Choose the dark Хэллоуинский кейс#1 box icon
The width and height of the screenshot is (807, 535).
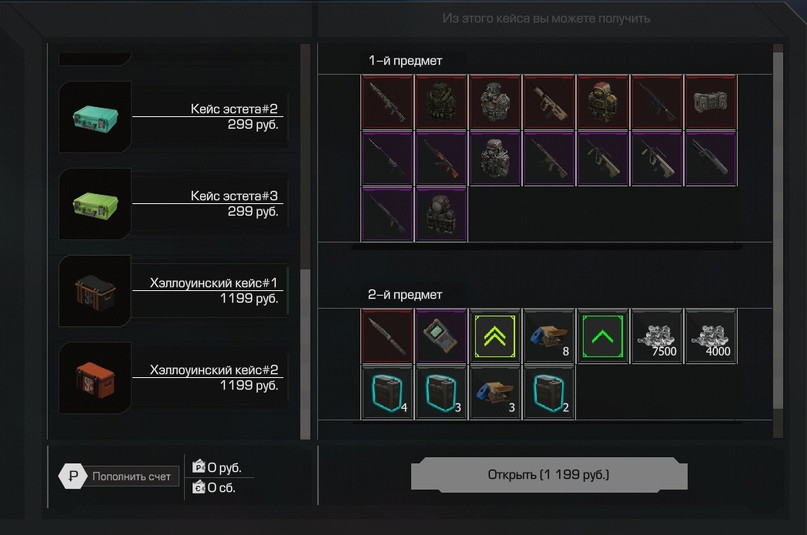click(95, 291)
